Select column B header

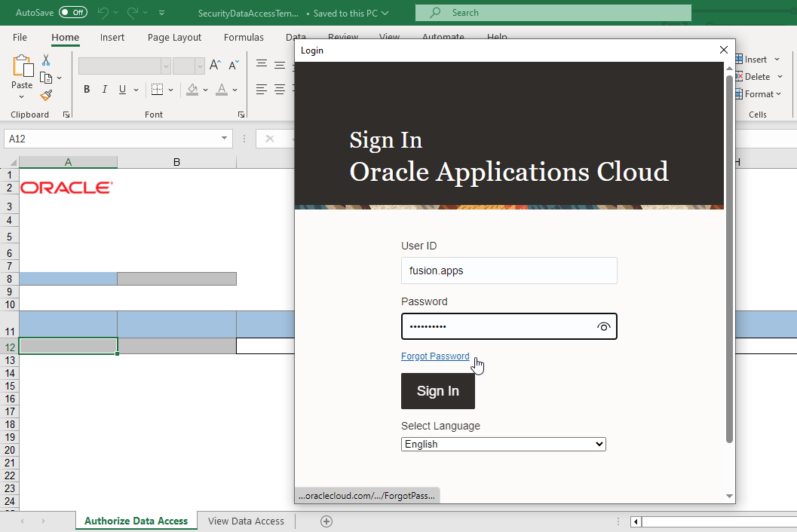[x=177, y=163]
